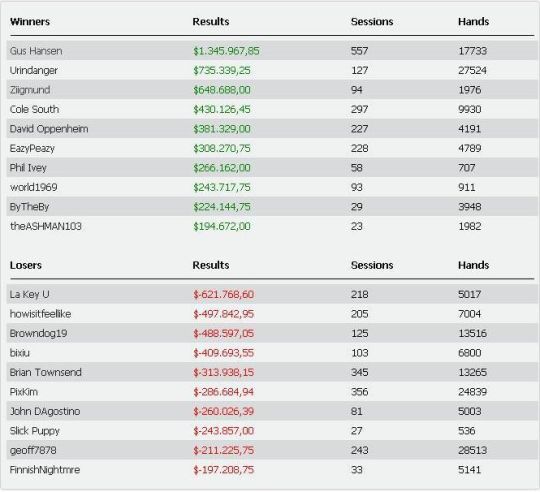Open John DAgostino player entry
The height and width of the screenshot is (492, 540).
(45, 411)
